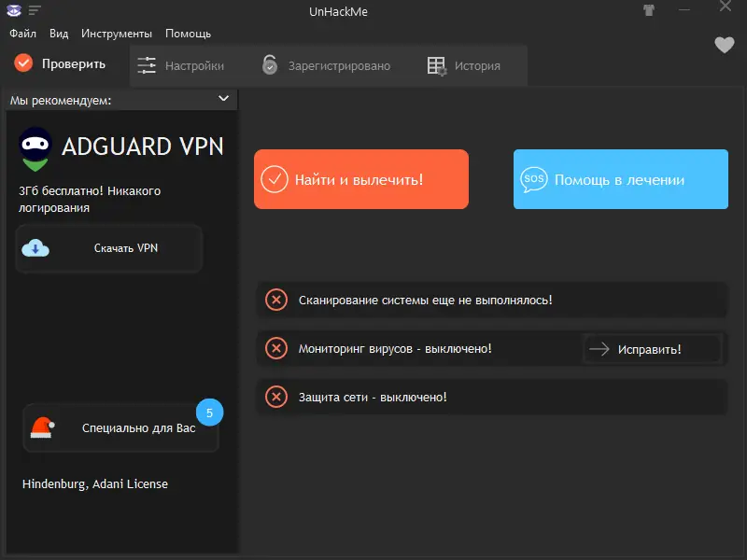Click the Скачать VPN button
The width and height of the screenshot is (747, 560).
coord(109,248)
